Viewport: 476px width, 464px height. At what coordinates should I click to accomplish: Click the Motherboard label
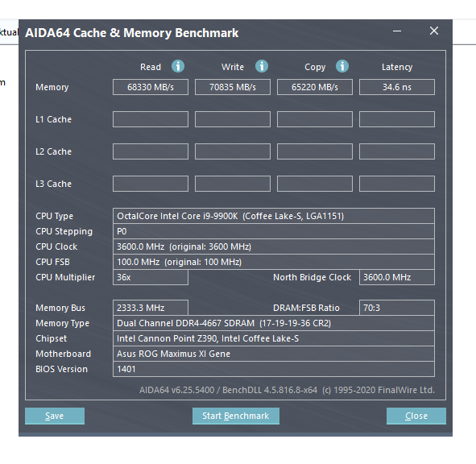pyautogui.click(x=63, y=354)
